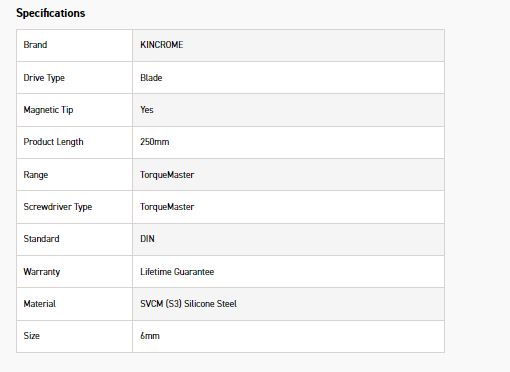Click the KINCROME brand value

coord(162,45)
